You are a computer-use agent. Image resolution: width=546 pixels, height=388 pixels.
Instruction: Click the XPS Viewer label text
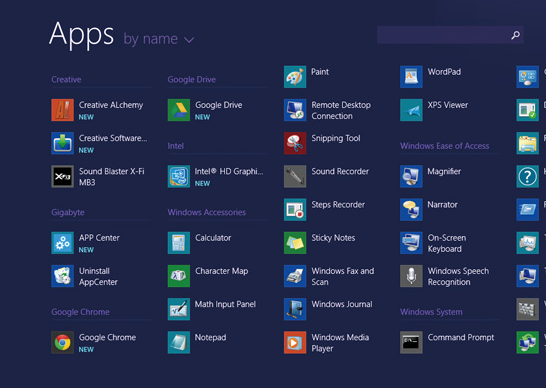[x=447, y=105]
